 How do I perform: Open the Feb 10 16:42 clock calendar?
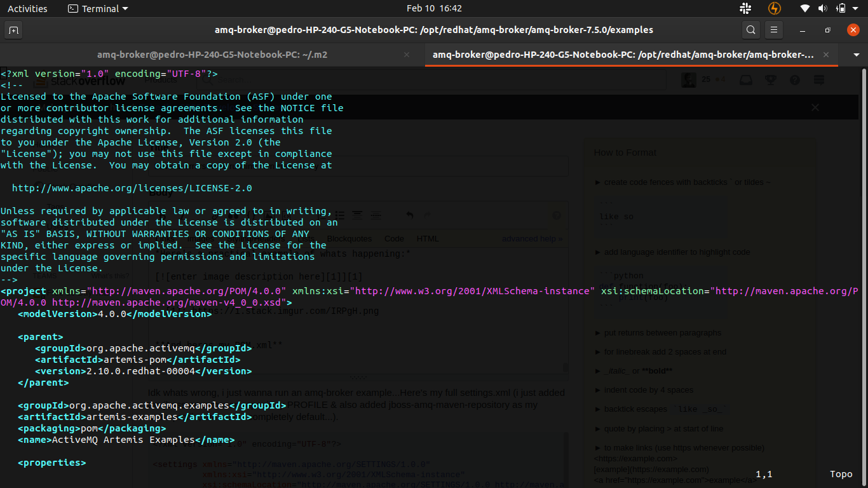coord(434,9)
